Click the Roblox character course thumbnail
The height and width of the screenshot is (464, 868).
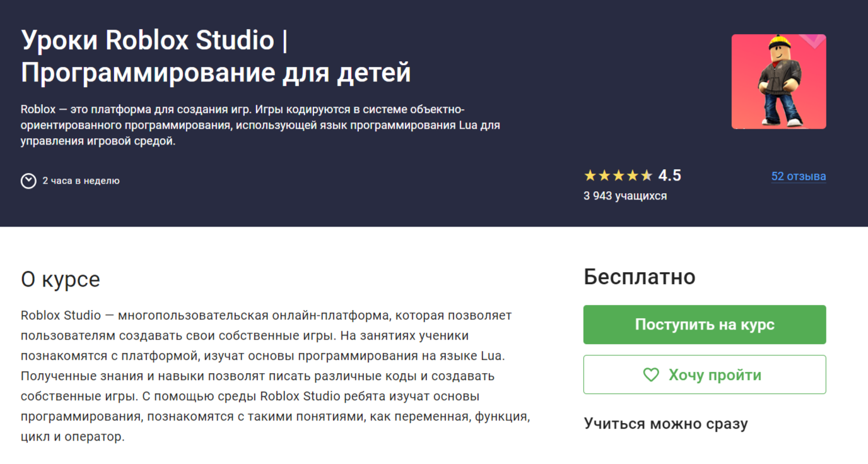point(778,81)
